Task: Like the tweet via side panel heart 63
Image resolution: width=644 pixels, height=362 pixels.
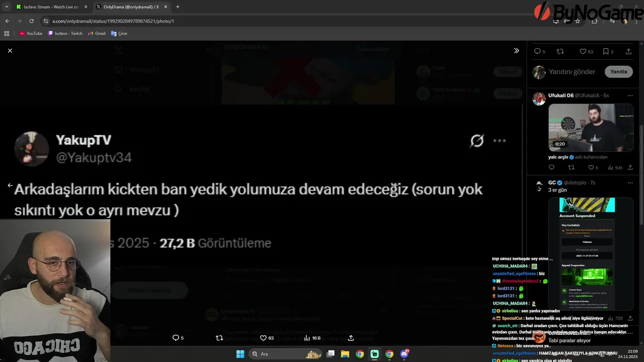Action: coord(586,51)
